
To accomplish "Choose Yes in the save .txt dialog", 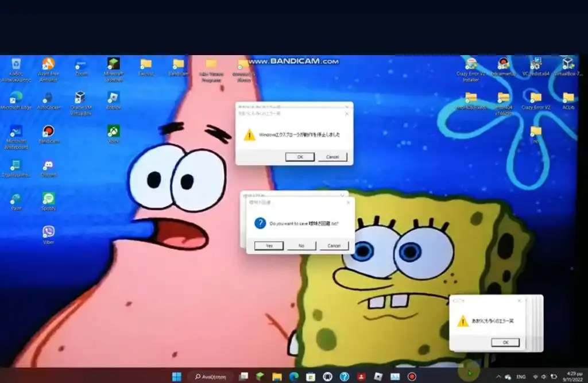I will (x=269, y=246).
